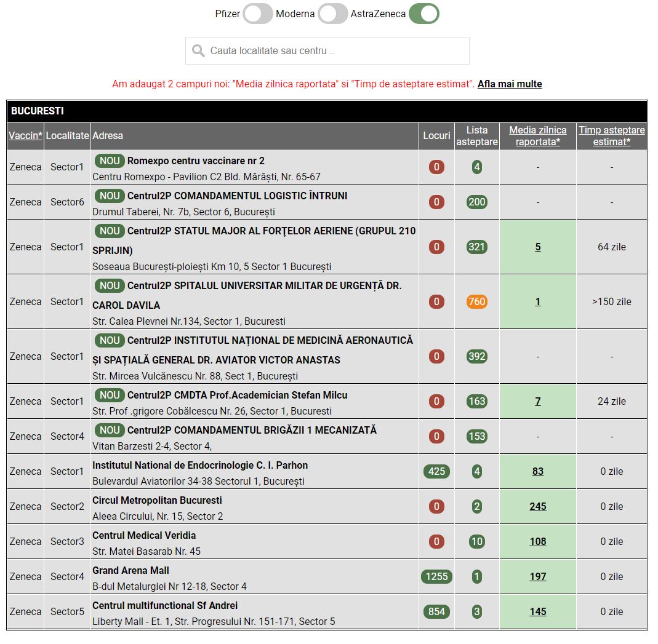Click the '64 zile' waiting time cell

pos(611,247)
